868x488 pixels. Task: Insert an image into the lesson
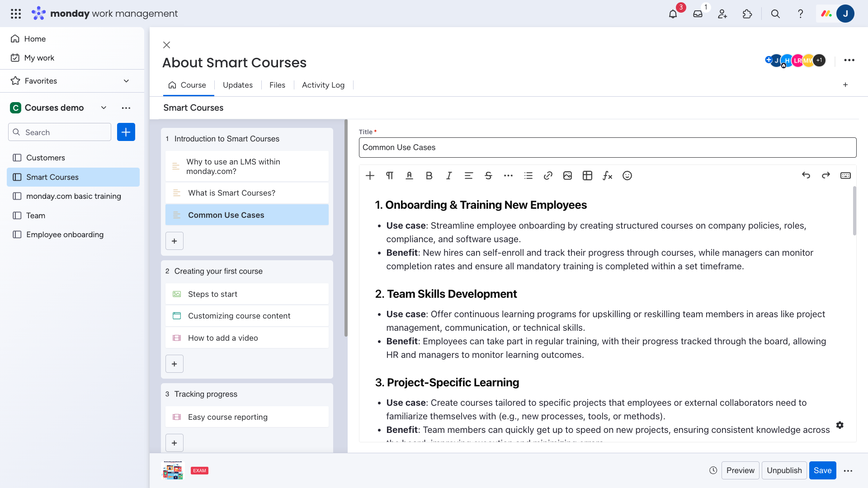click(567, 176)
